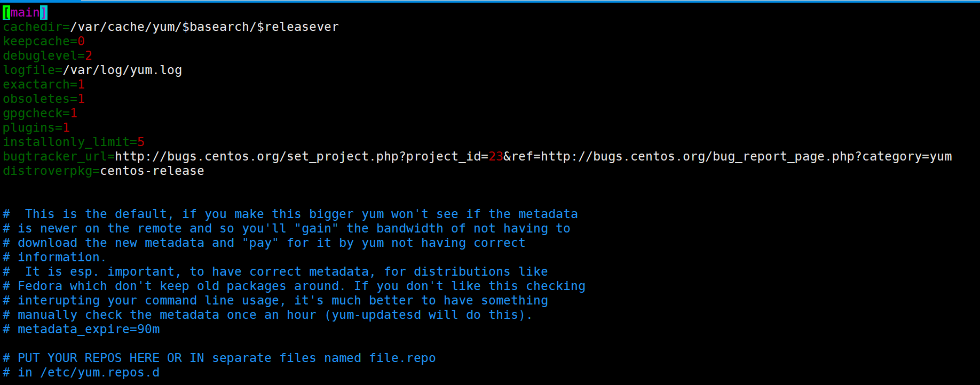Click the [main] section header
The height and width of the screenshot is (385, 980).
click(25, 12)
